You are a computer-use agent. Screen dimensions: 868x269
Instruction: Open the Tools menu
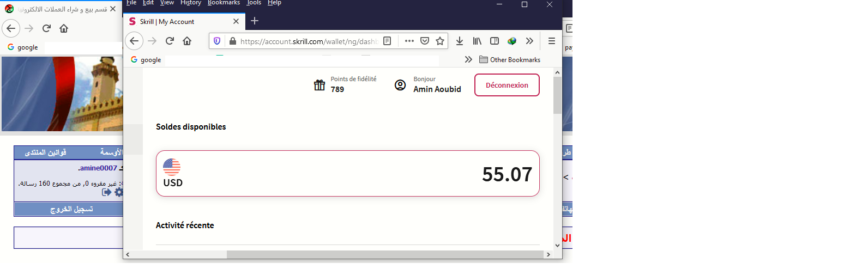254,3
